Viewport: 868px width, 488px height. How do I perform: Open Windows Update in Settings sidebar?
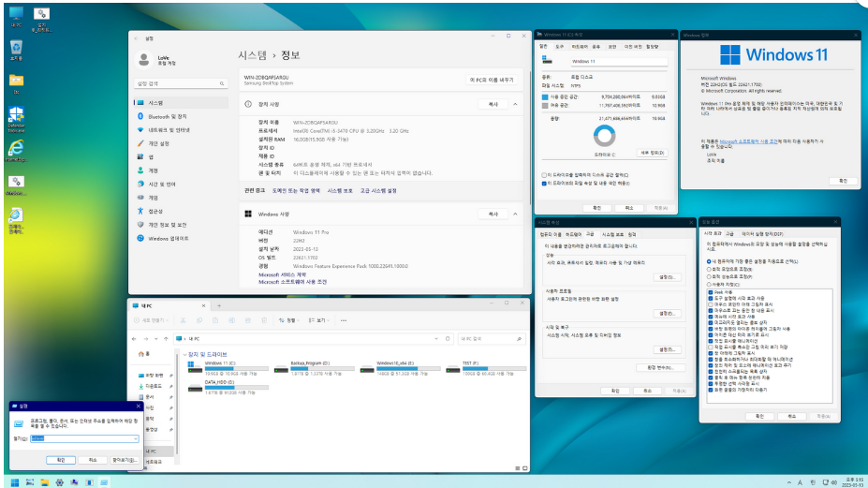[181, 238]
